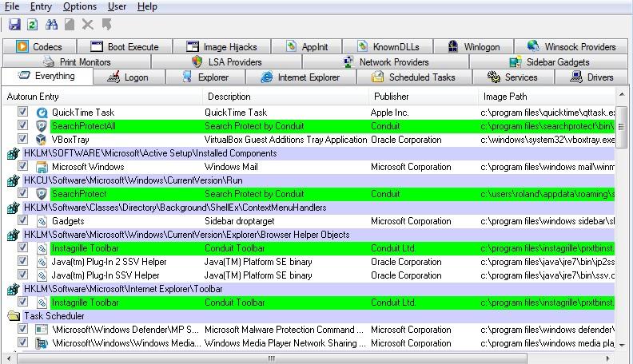Uncheck the QuickTime Task entry
This screenshot has width=633, height=364.
pyautogui.click(x=22, y=112)
